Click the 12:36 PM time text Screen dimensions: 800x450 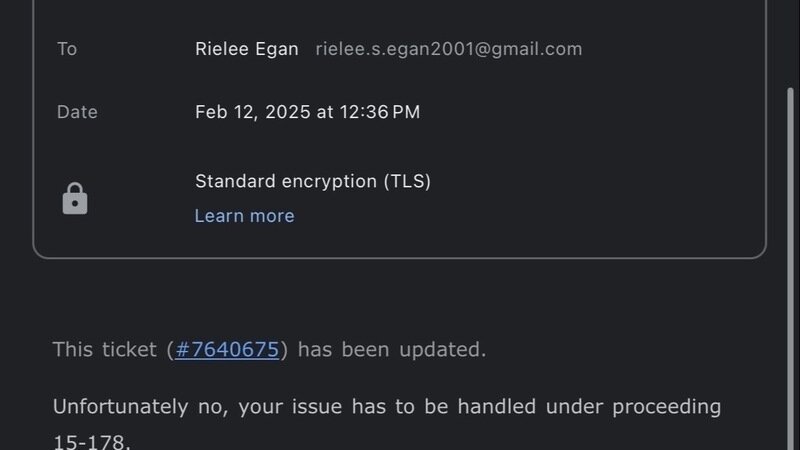pyautogui.click(x=379, y=112)
